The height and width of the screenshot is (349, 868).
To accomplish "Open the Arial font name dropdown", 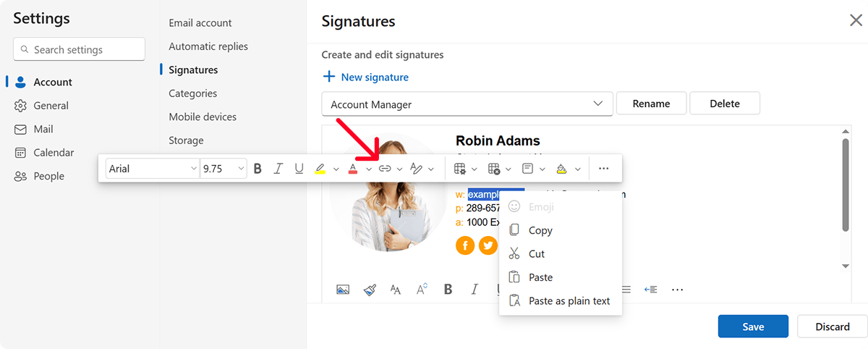I will (x=152, y=169).
